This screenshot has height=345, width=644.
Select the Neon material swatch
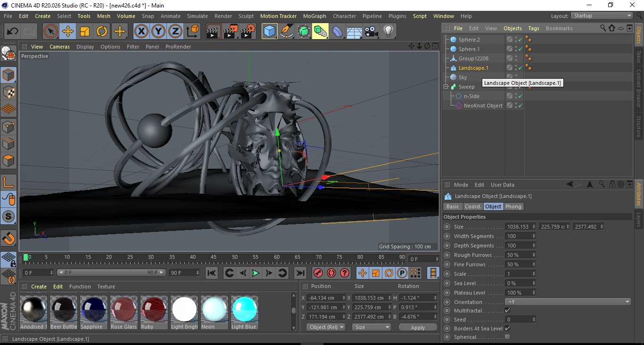pyautogui.click(x=215, y=310)
